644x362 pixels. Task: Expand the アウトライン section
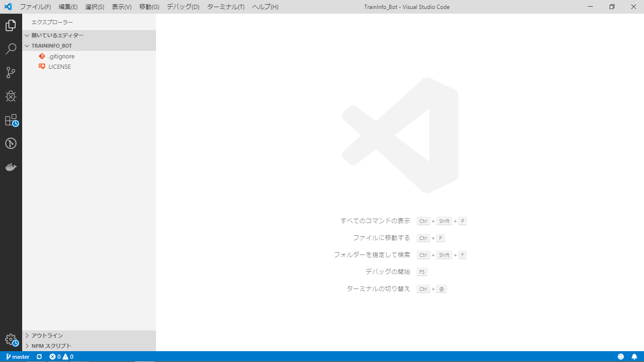(89, 336)
